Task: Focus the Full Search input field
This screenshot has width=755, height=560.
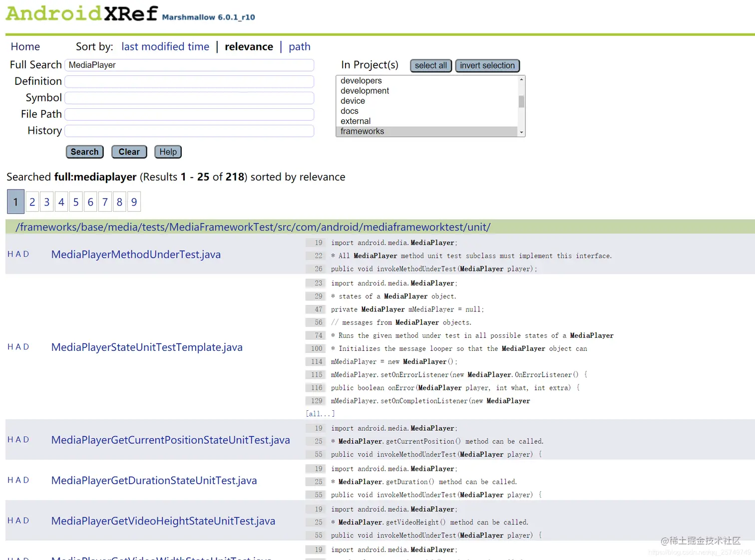Action: [189, 65]
